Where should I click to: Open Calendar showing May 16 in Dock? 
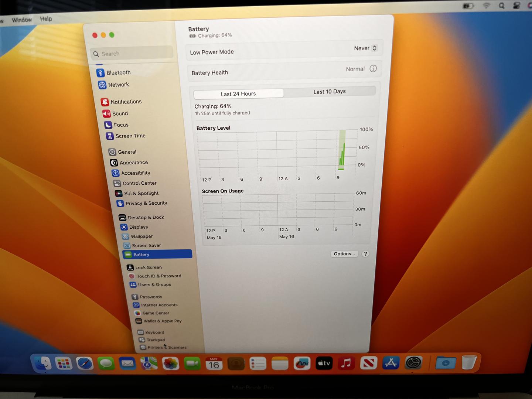point(214,364)
